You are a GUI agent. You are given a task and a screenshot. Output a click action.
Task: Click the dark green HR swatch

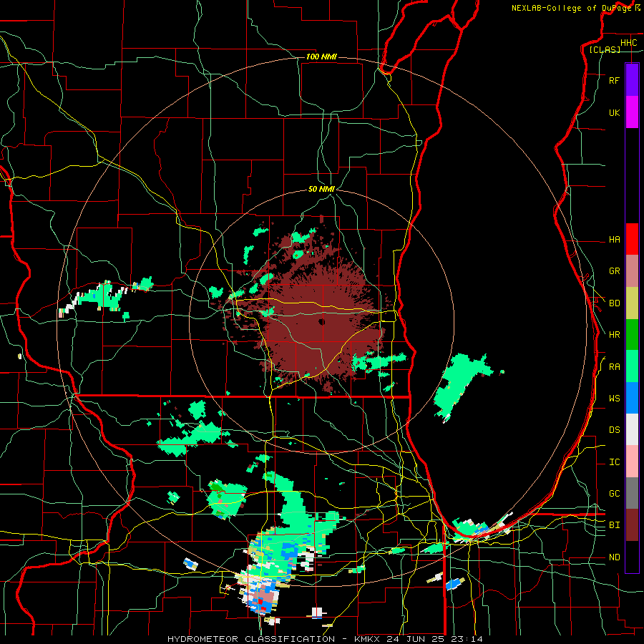[632, 334]
